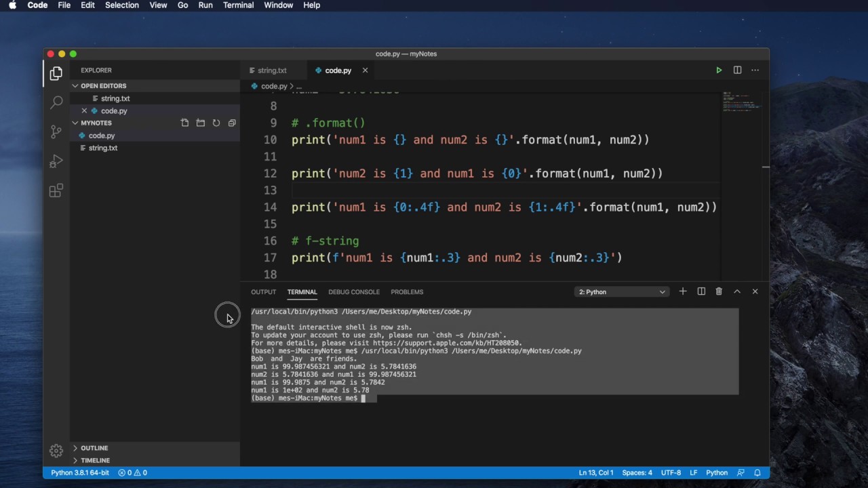868x488 pixels.
Task: Run Python file with the green play icon
Action: (x=719, y=70)
